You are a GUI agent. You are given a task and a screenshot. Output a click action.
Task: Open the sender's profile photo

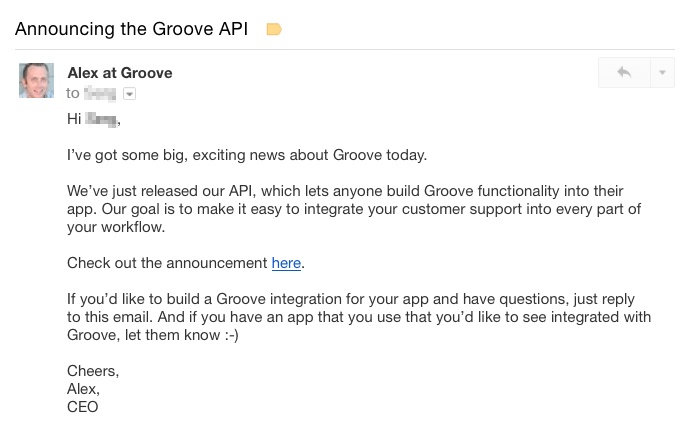tap(37, 81)
